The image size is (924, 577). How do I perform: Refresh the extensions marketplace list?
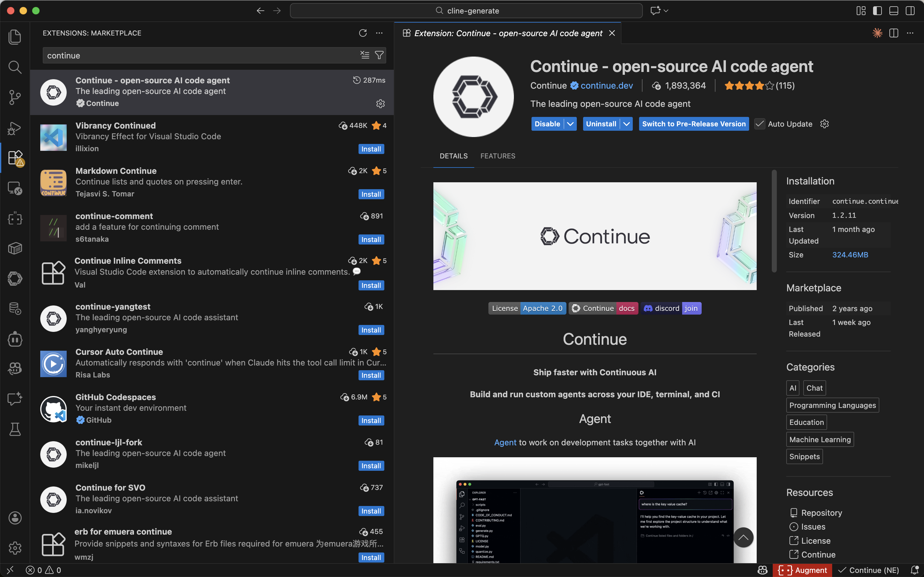(x=363, y=33)
